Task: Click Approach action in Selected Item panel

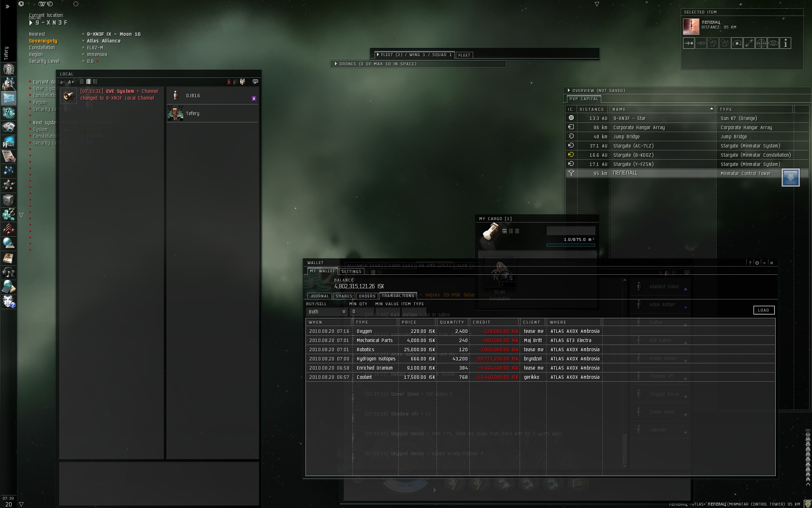Action: click(x=689, y=43)
